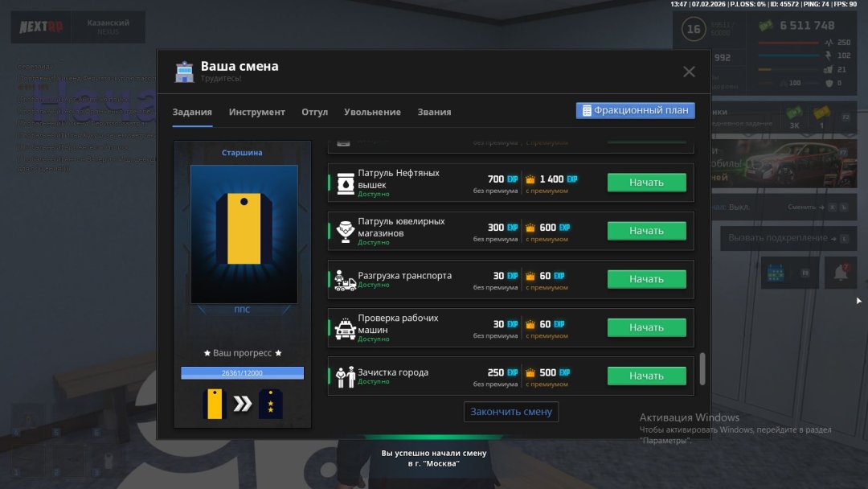Click the oil barrel icon for Патруль Нефтяных вышек
Image resolution: width=868 pixels, height=489 pixels.
(x=345, y=183)
